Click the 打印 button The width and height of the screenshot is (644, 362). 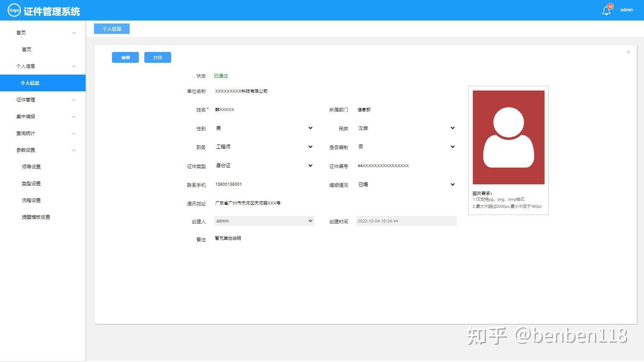(158, 57)
